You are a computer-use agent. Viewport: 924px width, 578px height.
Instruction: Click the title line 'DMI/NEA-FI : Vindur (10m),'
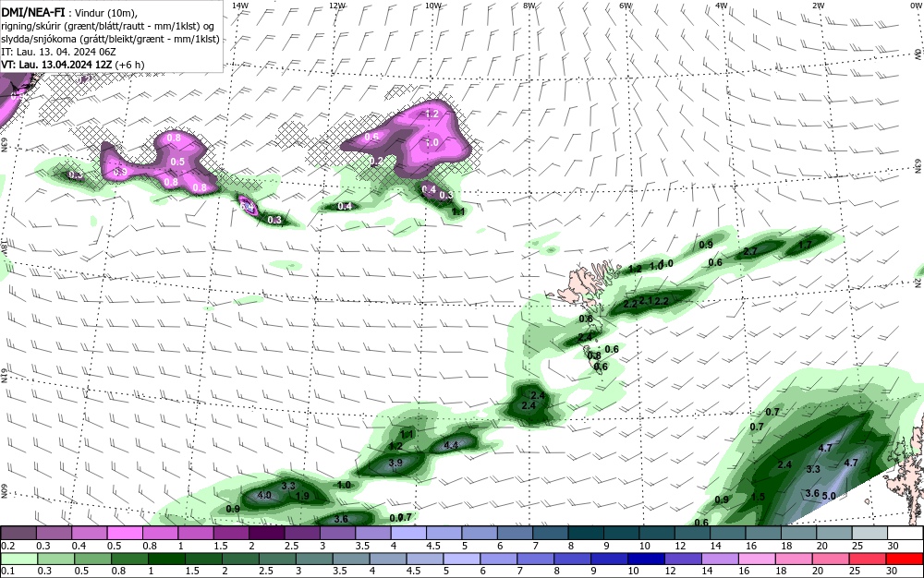coord(69,12)
